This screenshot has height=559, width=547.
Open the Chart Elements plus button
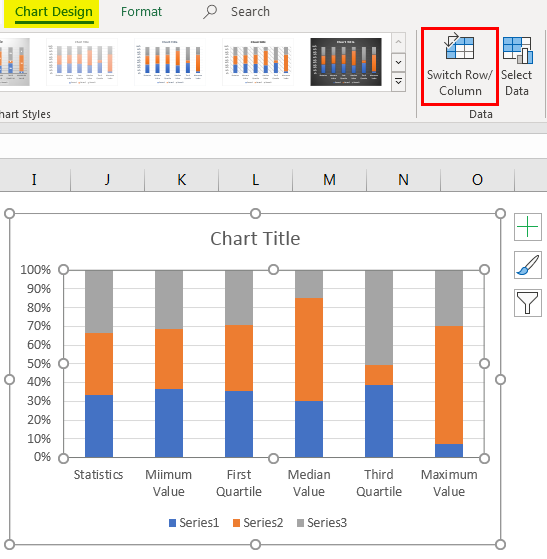(x=527, y=227)
